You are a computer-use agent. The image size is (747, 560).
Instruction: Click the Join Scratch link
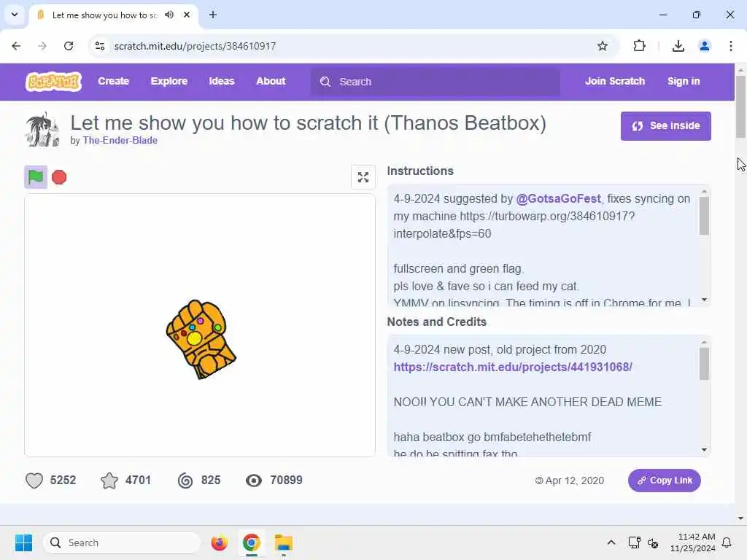pos(614,82)
